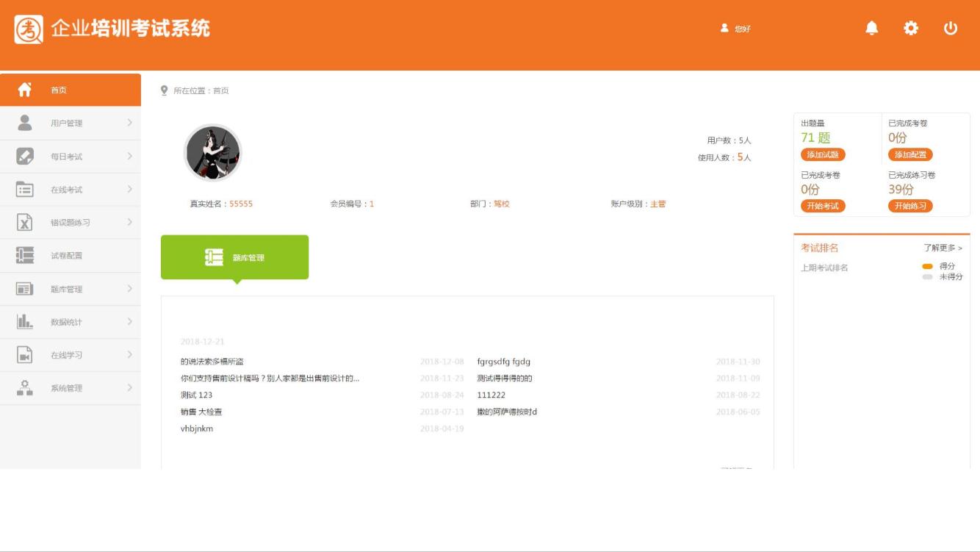Screen dimensions: 980x552
Task: Open 系统管理 menu item
Action: point(71,387)
